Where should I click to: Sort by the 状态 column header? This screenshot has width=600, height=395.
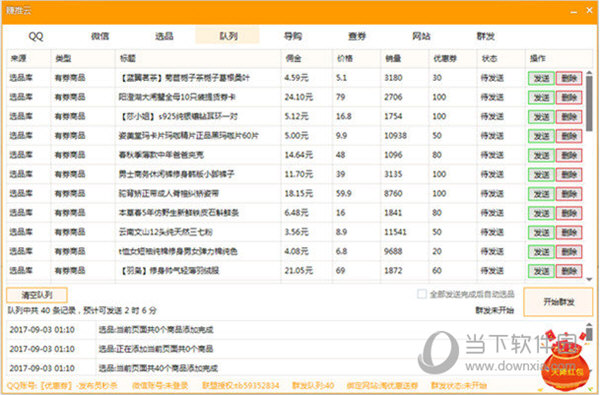point(489,59)
